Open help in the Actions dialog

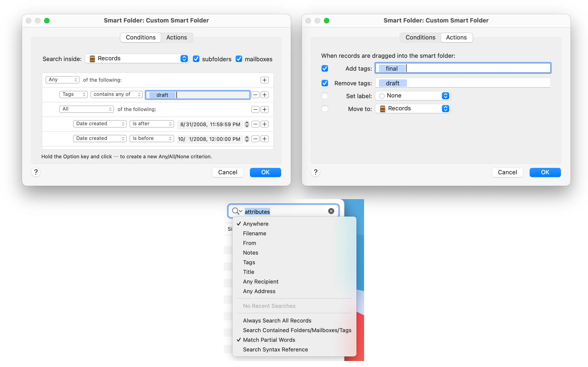pos(315,172)
